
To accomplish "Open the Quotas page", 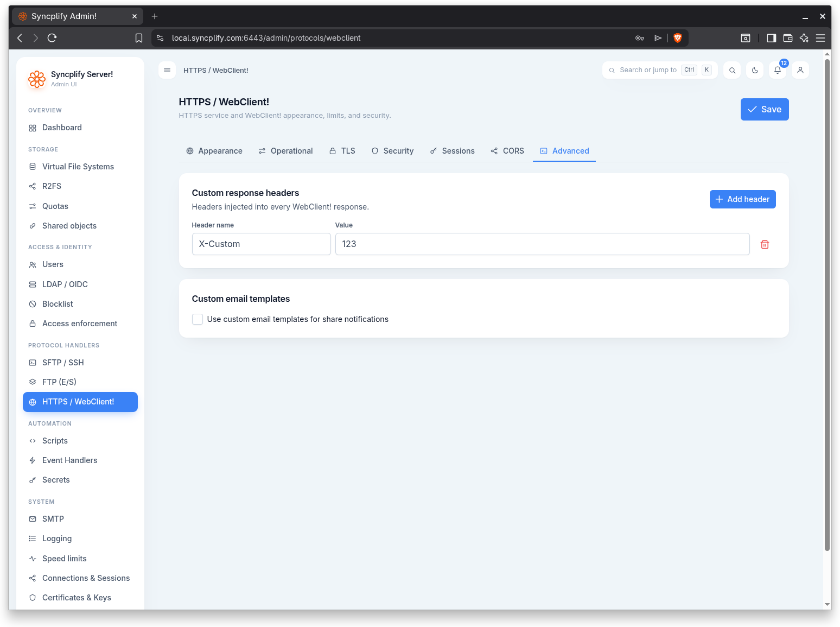I will coord(80,206).
